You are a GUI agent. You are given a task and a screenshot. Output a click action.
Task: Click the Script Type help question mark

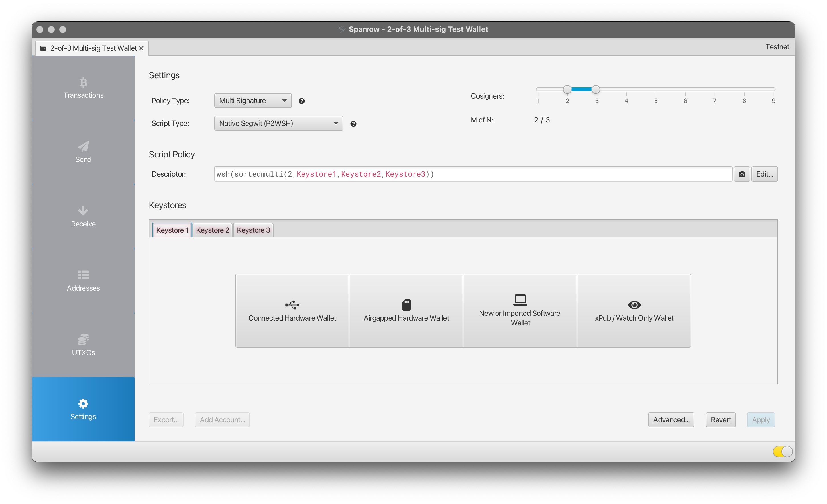pyautogui.click(x=353, y=124)
